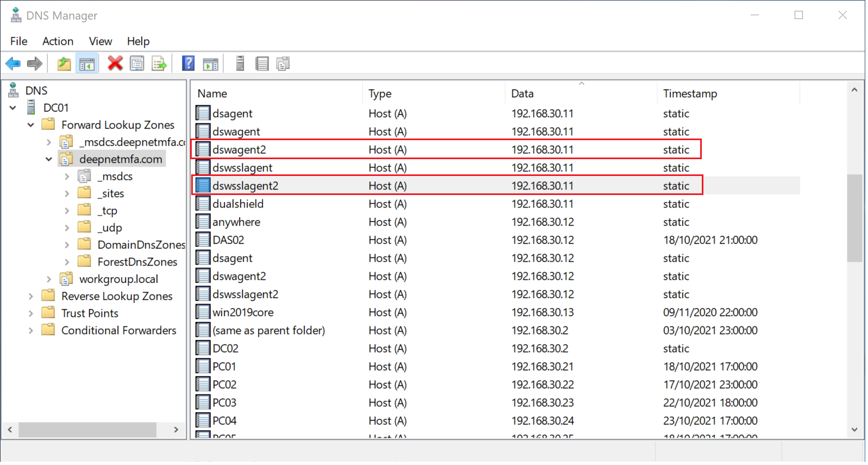Click the Up One Level folder icon
The width and height of the screenshot is (868, 465).
pos(64,64)
